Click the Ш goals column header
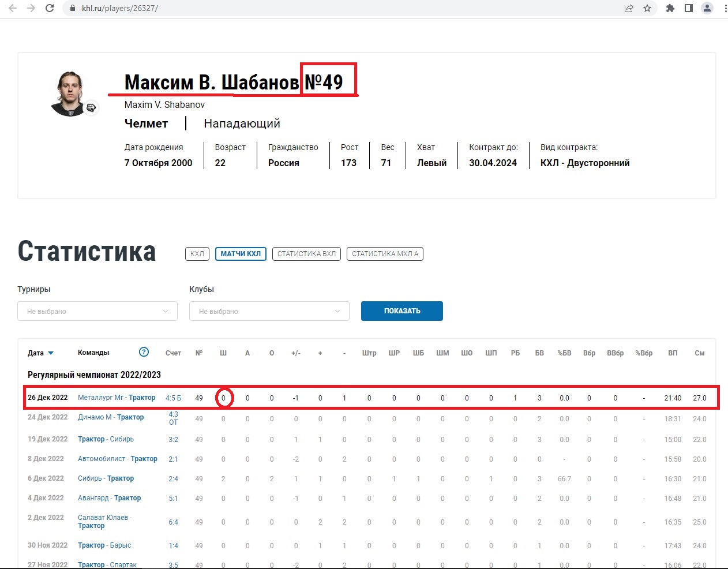The width and height of the screenshot is (728, 569). click(x=223, y=353)
